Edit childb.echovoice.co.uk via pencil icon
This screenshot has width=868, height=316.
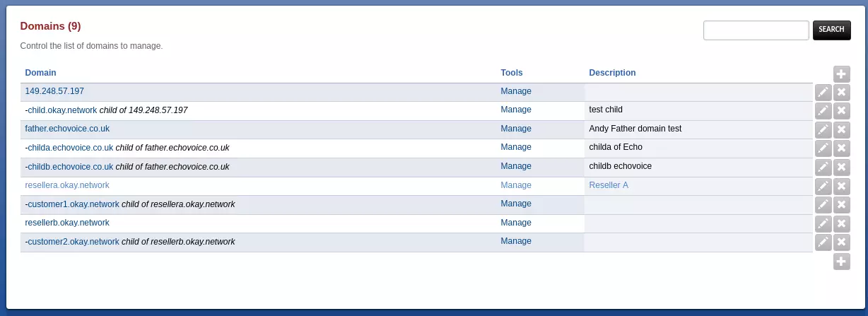click(x=823, y=168)
